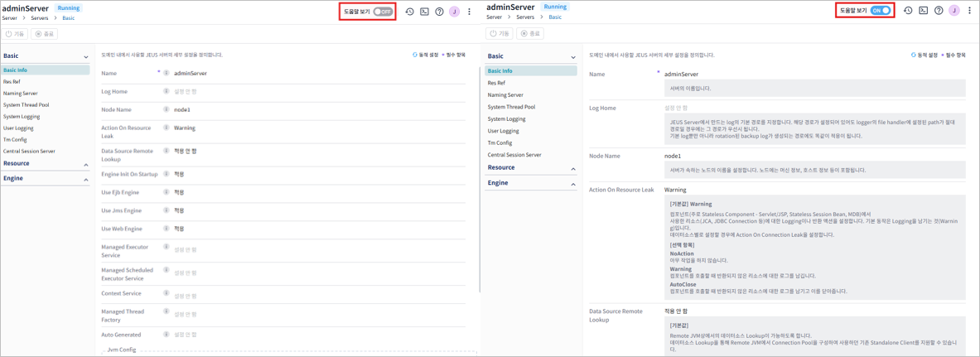Open history icon beside the OFF toggle
Image resolution: width=980 pixels, height=357 pixels.
coord(409,12)
